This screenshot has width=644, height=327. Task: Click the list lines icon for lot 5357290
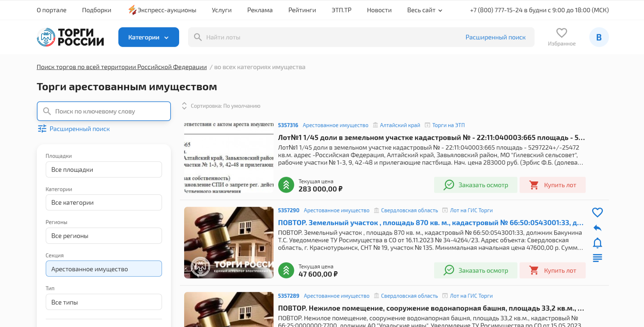pyautogui.click(x=597, y=258)
